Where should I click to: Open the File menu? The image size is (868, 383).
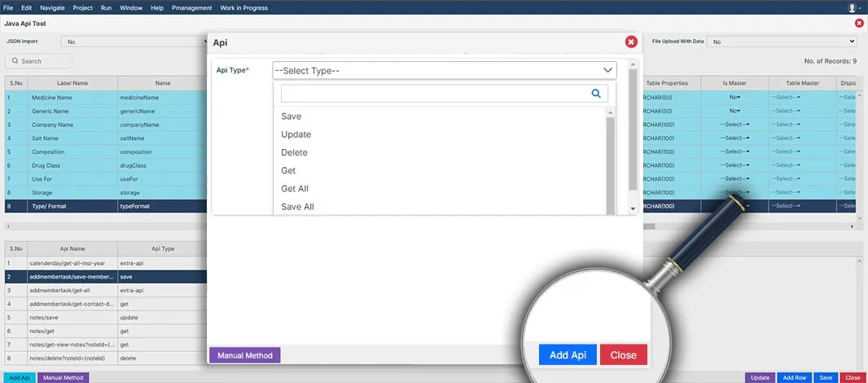pyautogui.click(x=8, y=8)
